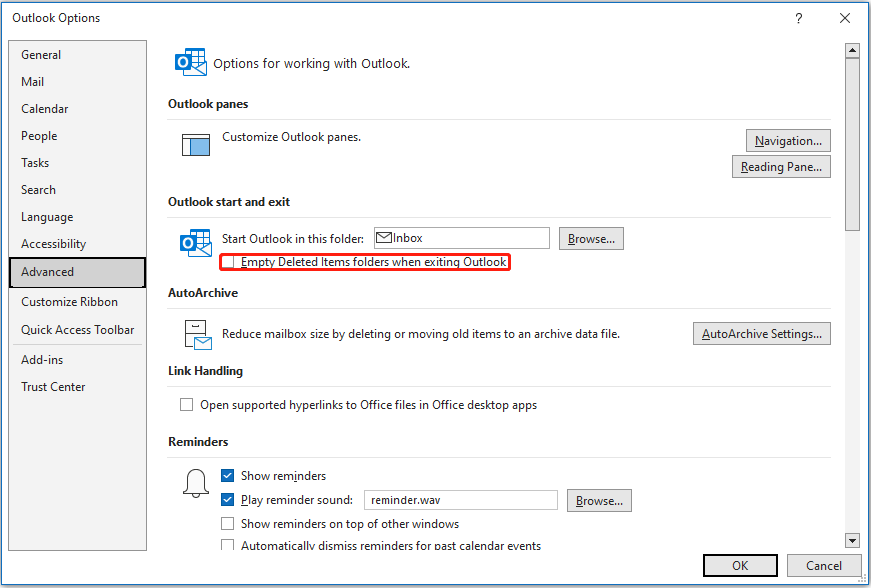
Task: Open AutoArchive Settings...
Action: pos(762,334)
